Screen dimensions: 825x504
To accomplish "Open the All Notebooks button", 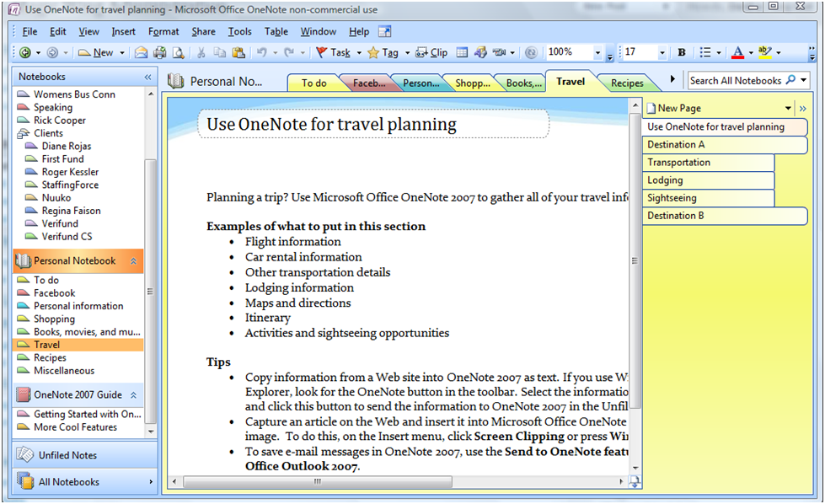I will (x=85, y=481).
